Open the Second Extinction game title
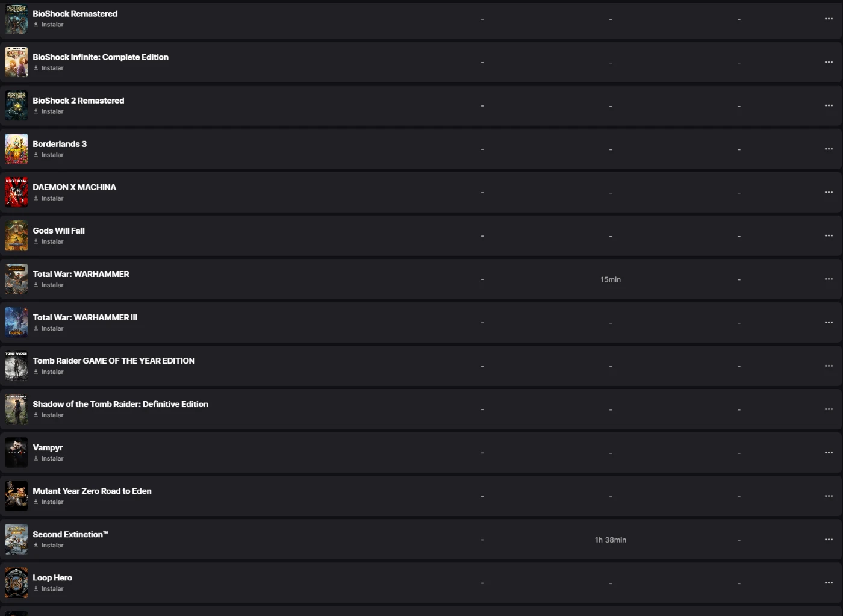Viewport: 843px width, 616px height. pos(70,534)
